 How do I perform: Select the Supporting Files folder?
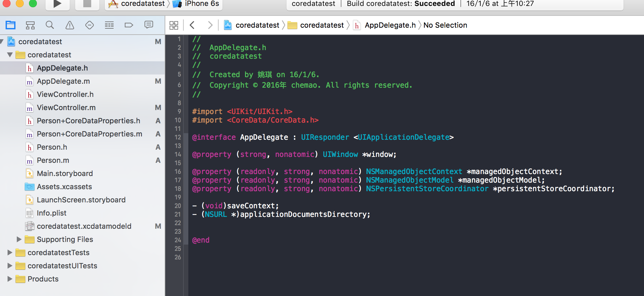coord(82,239)
